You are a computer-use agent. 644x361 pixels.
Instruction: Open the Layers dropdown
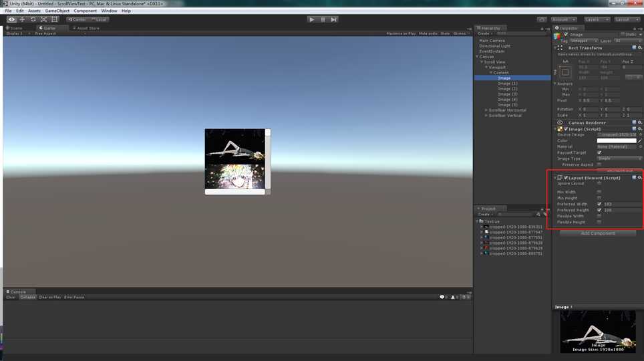(597, 19)
